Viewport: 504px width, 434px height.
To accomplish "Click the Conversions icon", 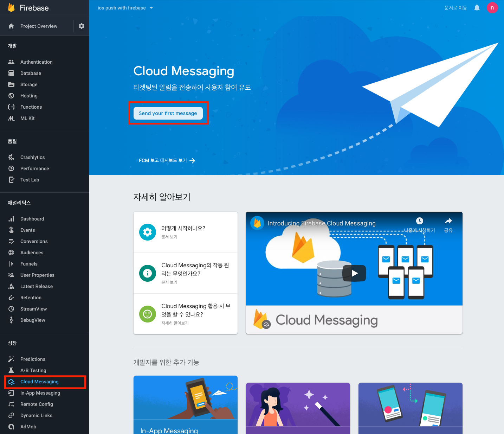I will (x=11, y=241).
